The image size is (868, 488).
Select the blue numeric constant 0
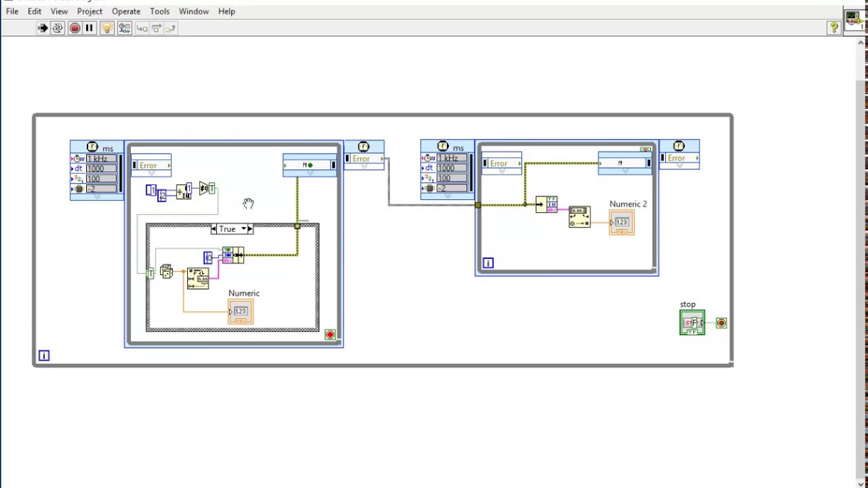208,258
